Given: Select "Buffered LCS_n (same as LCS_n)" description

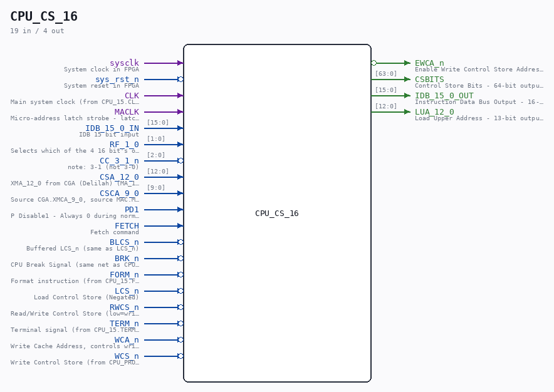Looking at the screenshot, I should (83, 248).
